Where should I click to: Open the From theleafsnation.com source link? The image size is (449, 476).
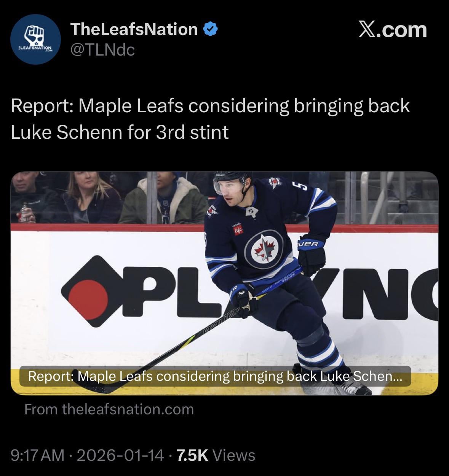point(109,409)
